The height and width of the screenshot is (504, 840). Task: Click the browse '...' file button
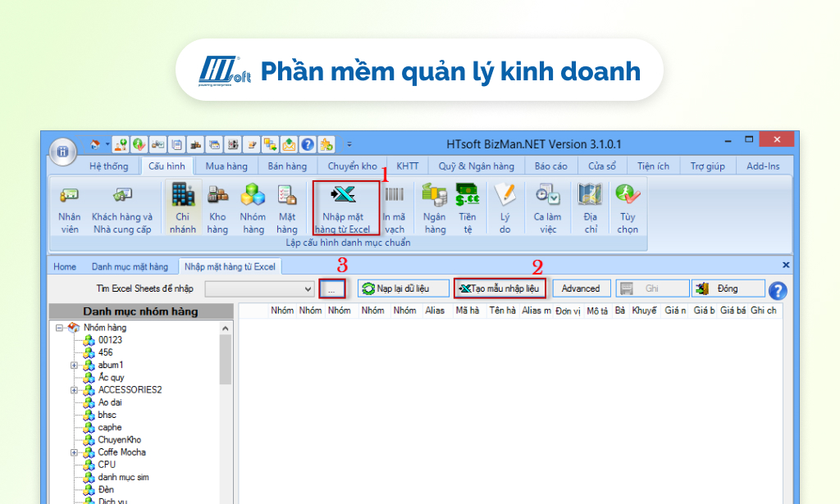click(x=332, y=289)
